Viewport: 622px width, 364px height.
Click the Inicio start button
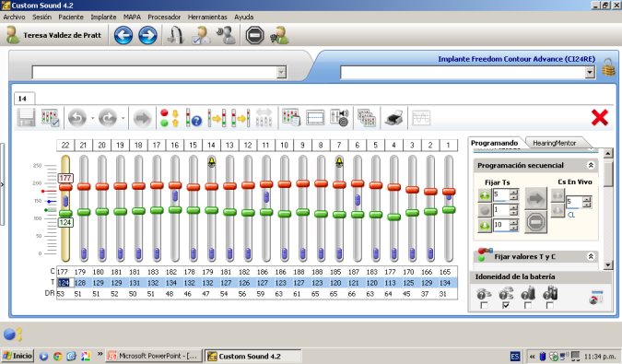pos(18,356)
